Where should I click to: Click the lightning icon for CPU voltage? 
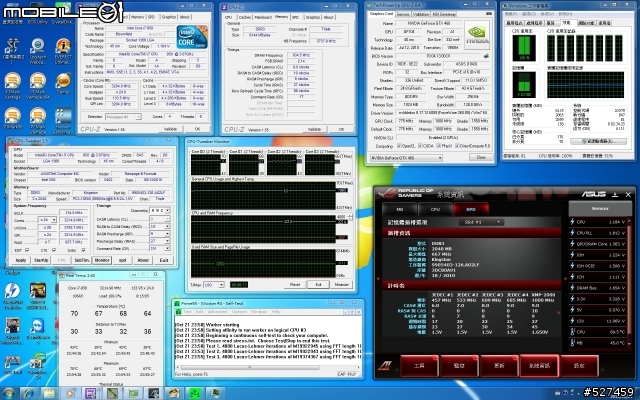572,222
